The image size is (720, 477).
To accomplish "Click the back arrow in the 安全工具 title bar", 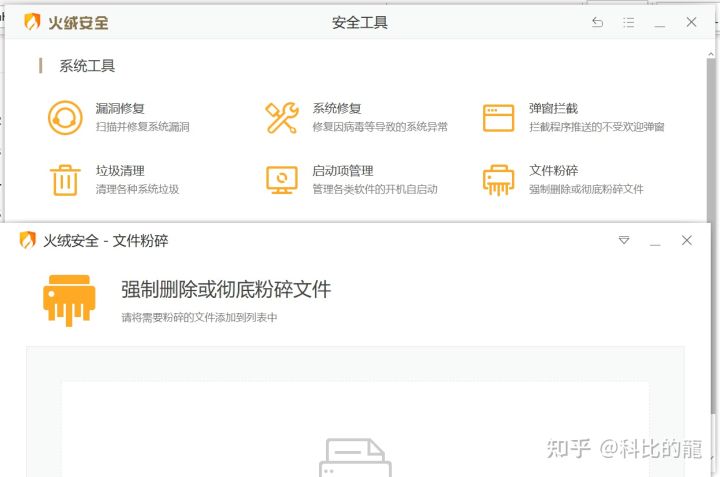I will tap(597, 22).
